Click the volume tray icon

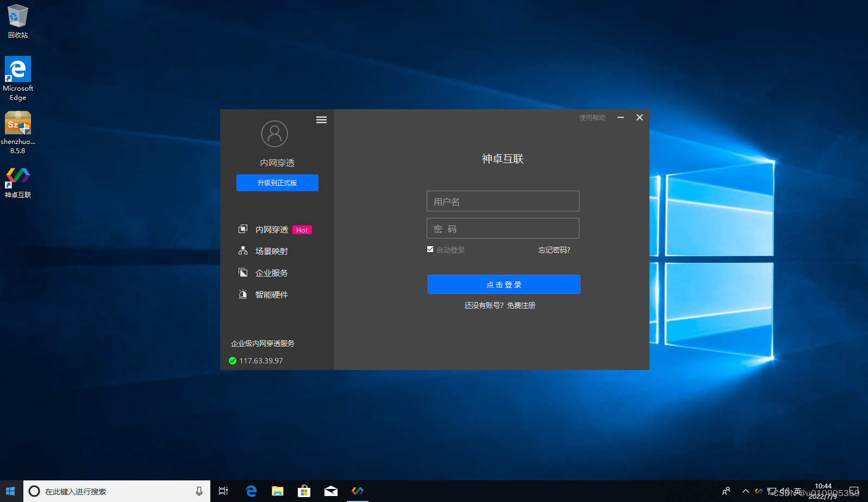[x=784, y=491]
